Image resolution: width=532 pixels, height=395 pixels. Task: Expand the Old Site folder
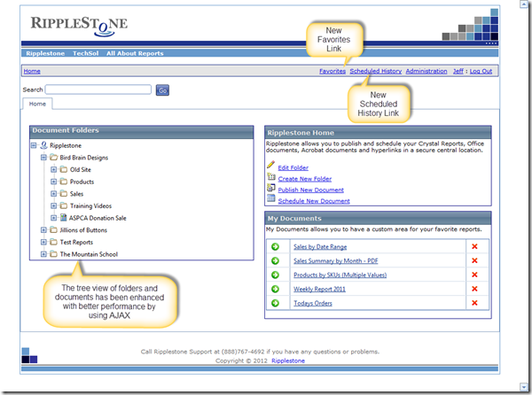coord(53,169)
